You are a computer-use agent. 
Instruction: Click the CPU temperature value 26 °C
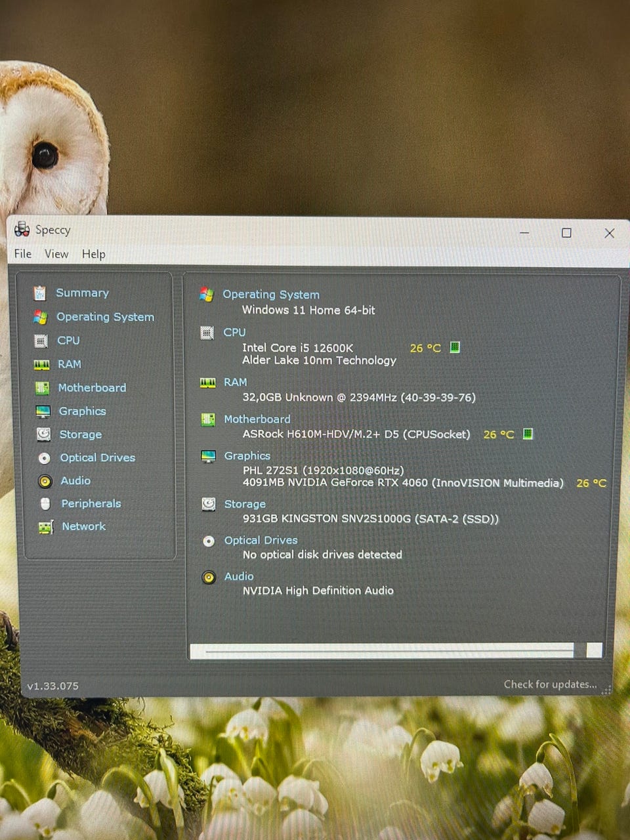click(425, 348)
